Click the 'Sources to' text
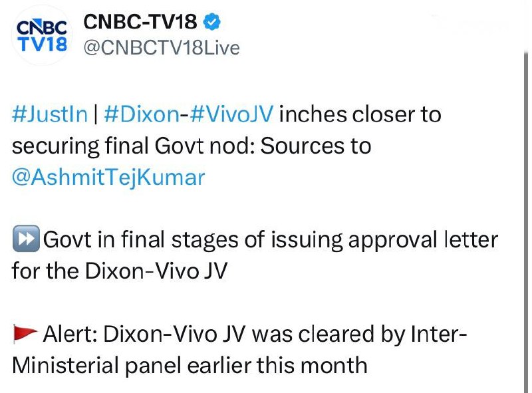The width and height of the screenshot is (532, 393). (x=315, y=146)
